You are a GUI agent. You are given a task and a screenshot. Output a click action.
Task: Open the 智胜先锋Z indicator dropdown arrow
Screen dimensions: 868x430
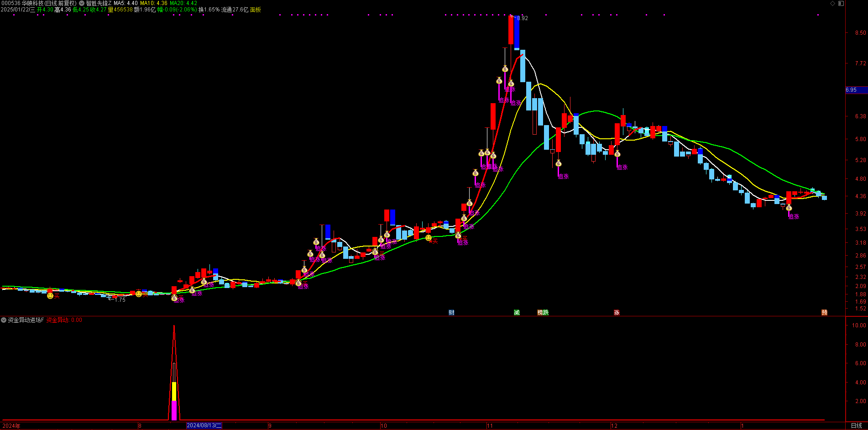click(82, 3)
